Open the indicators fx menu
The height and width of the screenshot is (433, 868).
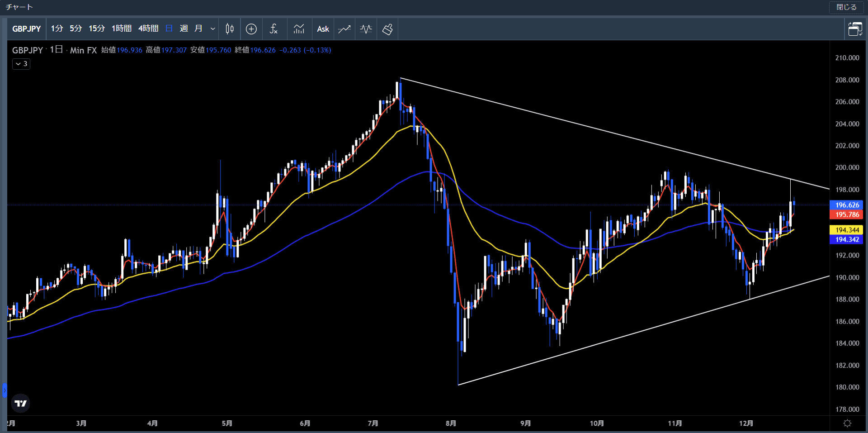tap(274, 29)
